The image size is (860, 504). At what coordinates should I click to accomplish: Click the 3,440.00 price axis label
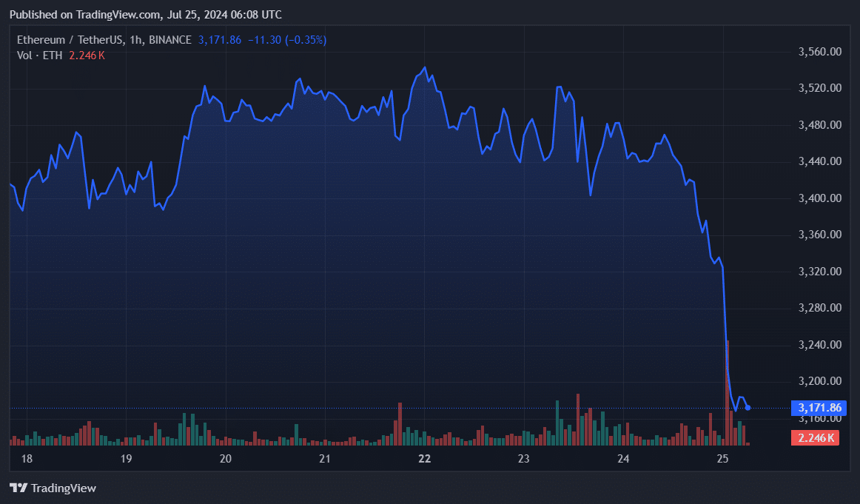click(819, 161)
